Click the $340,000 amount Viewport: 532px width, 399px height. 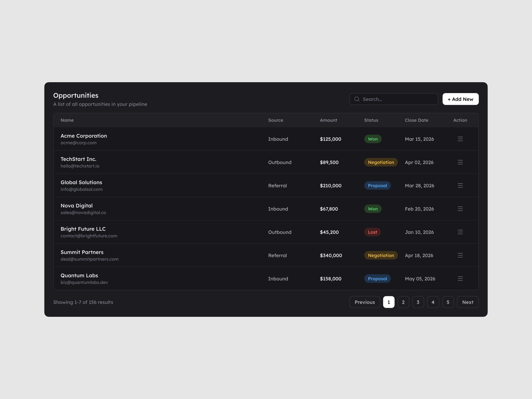coord(331,255)
